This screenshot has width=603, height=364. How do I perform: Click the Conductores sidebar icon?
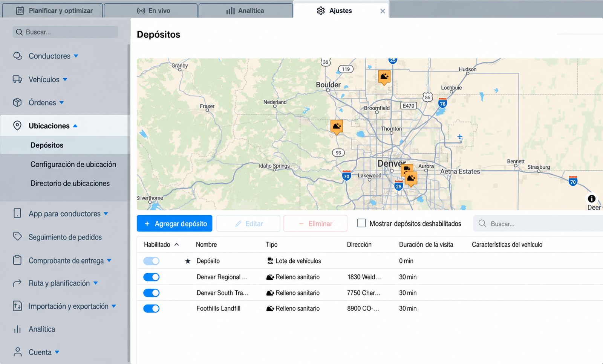[17, 56]
